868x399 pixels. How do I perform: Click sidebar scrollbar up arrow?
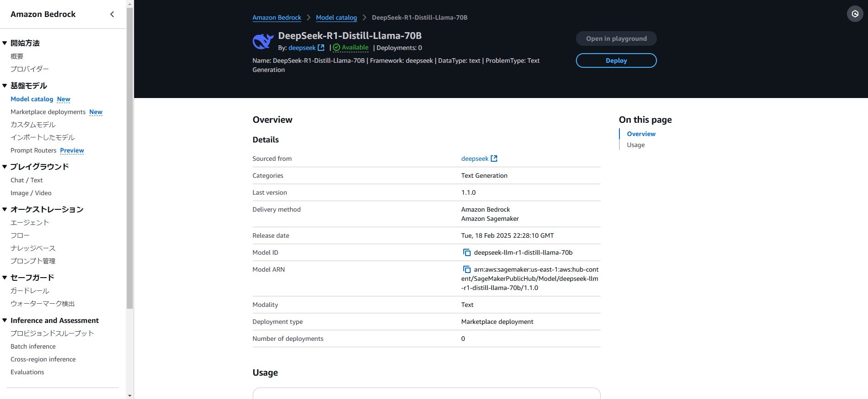(130, 4)
